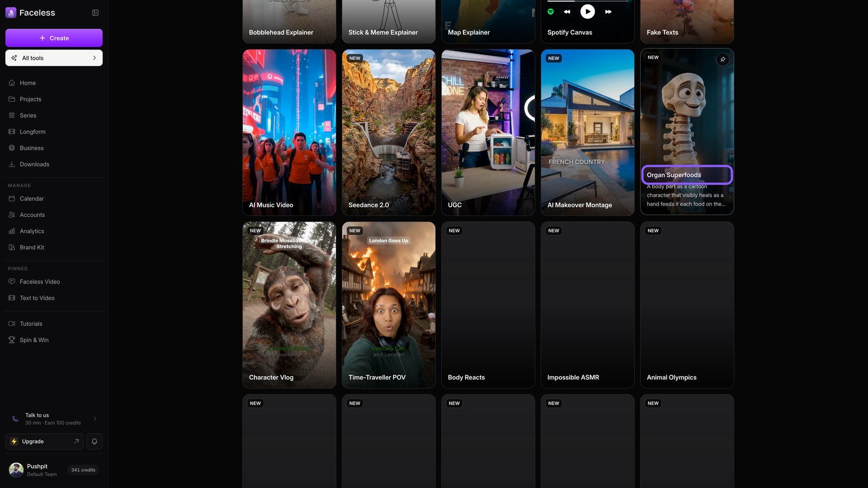Select the Organ Superfoods title

click(674, 175)
